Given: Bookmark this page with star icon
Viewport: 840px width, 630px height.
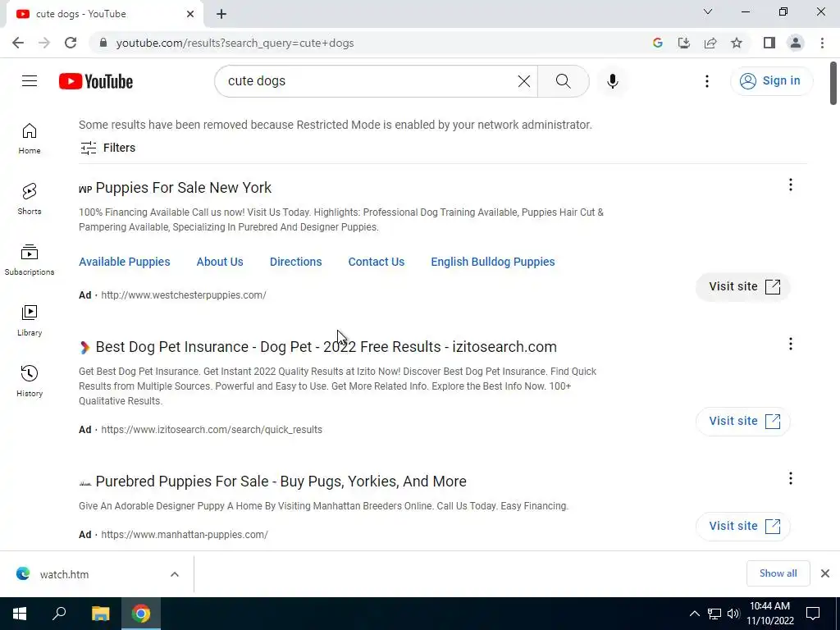Looking at the screenshot, I should (x=737, y=43).
